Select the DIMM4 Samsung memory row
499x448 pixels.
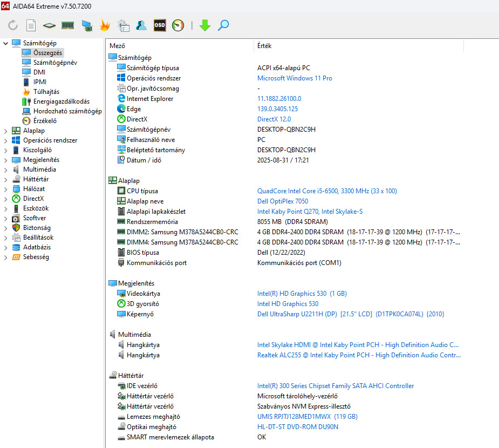click(289, 242)
